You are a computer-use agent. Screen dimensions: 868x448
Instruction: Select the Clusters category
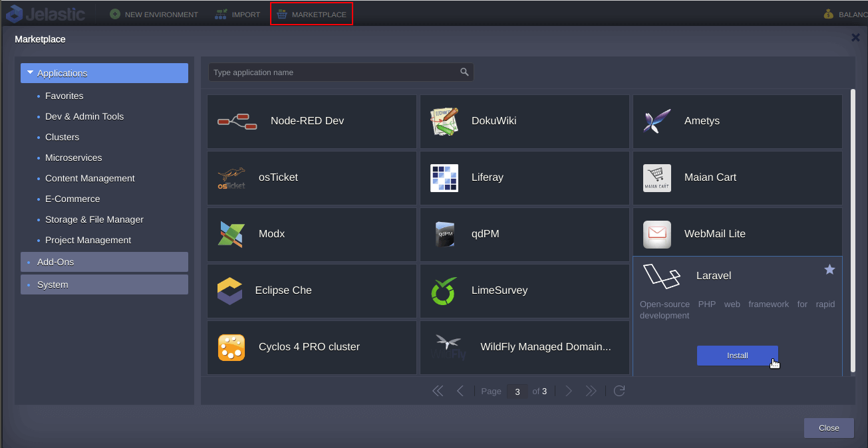click(62, 137)
